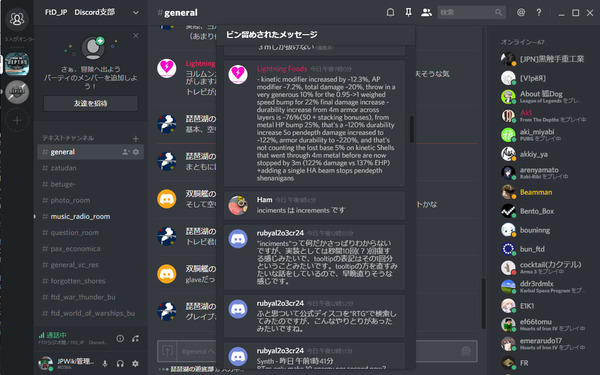Dismiss the invite friends card
The image size is (600, 375).
(135, 36)
